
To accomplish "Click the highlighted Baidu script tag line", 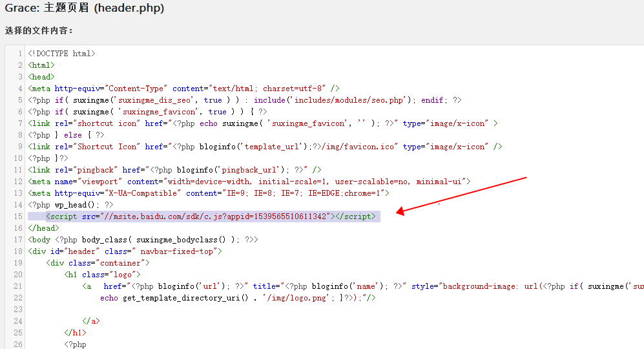I will tap(210, 217).
